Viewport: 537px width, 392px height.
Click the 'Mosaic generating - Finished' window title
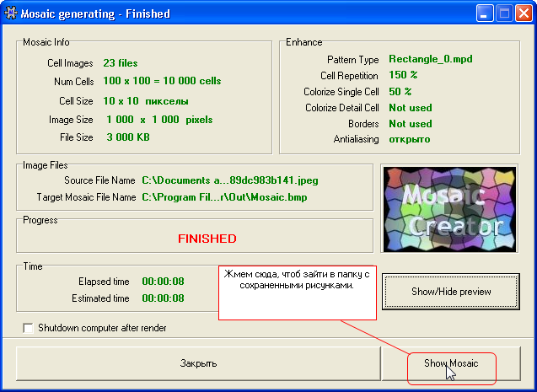tap(95, 13)
